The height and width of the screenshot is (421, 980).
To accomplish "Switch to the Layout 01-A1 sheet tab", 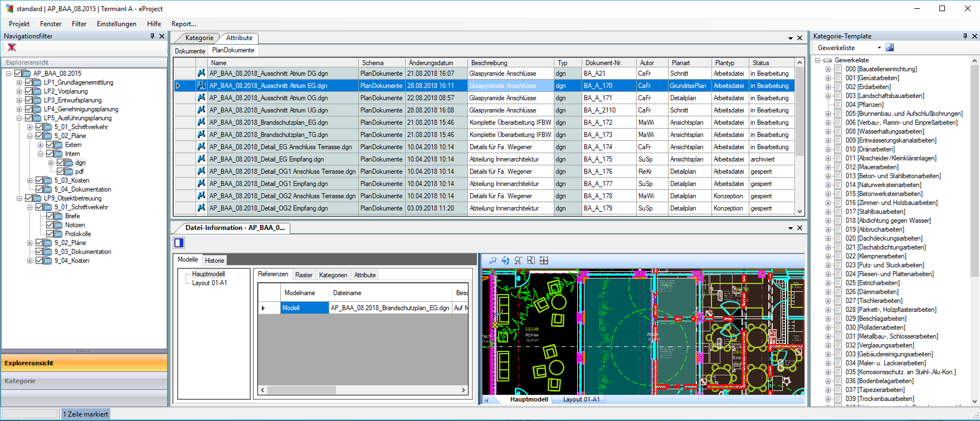I will click(x=581, y=399).
